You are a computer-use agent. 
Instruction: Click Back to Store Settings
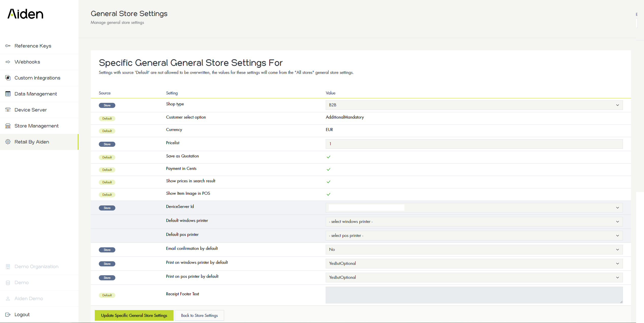(199, 315)
